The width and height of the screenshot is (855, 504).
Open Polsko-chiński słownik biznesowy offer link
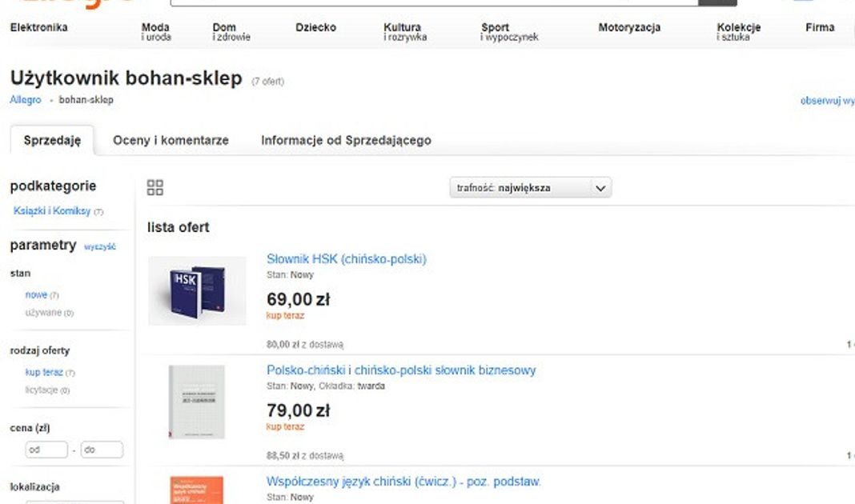click(x=401, y=370)
